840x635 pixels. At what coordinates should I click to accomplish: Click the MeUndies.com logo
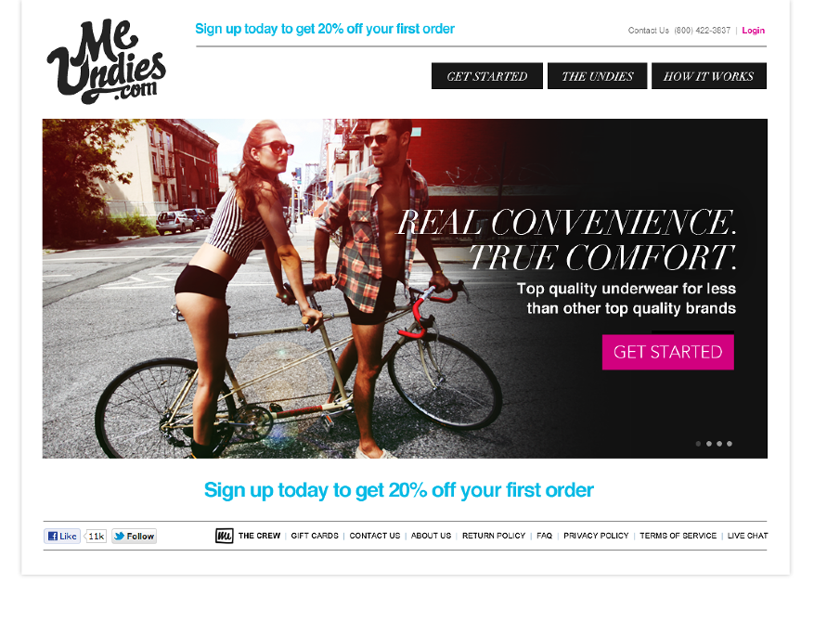tap(107, 61)
